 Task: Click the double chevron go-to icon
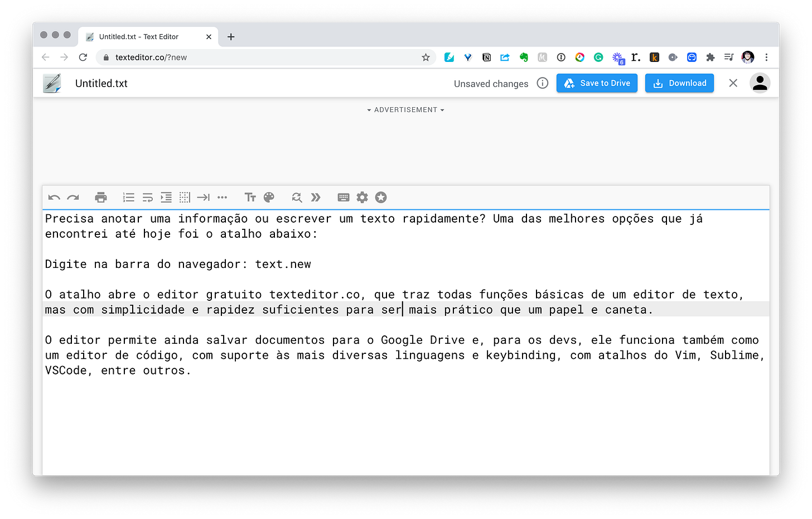pos(316,198)
